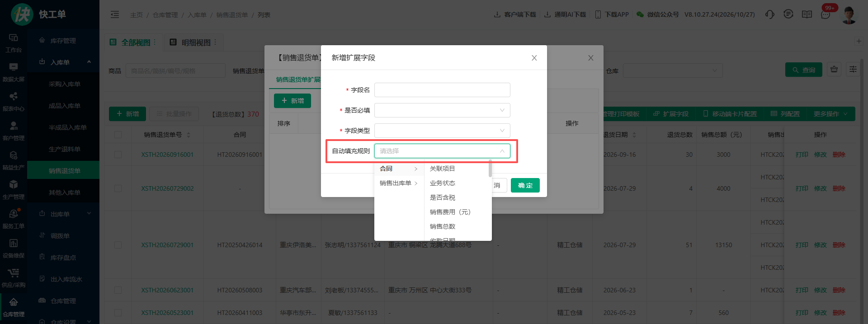Open 服务工单 in the left rail

pos(14,220)
